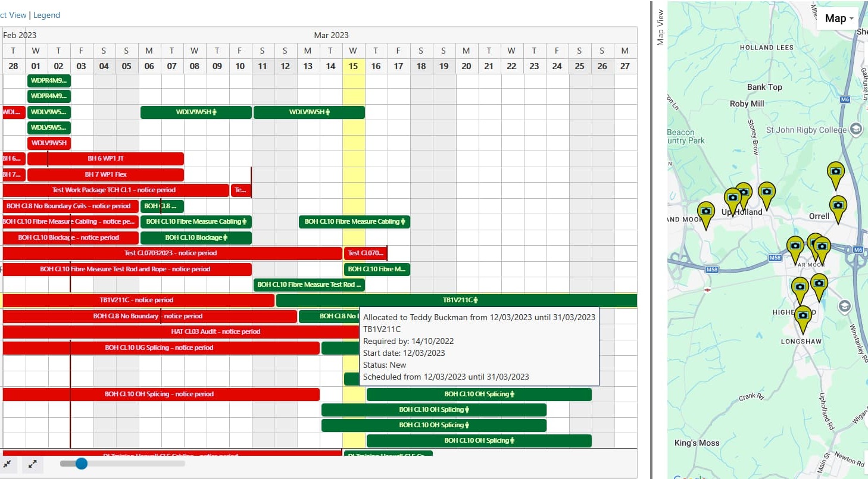Click the pair of markers near Moor area
Screen dimensions: 868x479
point(818,244)
